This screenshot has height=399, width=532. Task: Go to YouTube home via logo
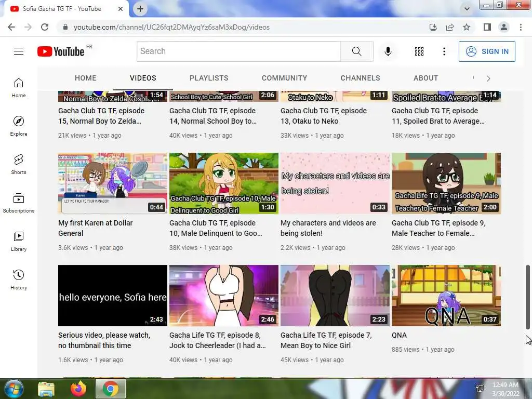[61, 51]
